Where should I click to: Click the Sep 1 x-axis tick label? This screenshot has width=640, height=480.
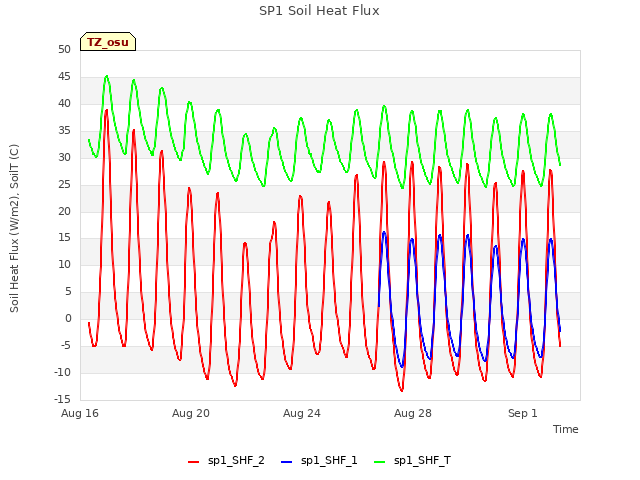click(x=522, y=413)
